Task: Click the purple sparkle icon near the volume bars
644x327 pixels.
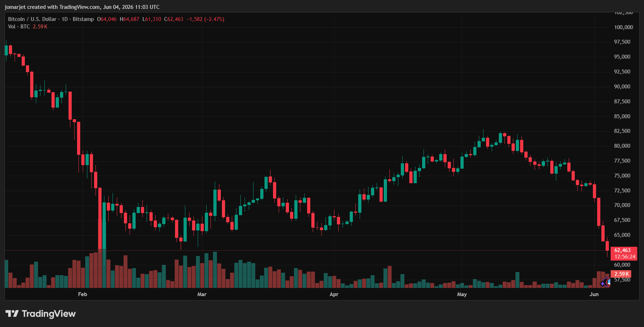Action: (602, 284)
